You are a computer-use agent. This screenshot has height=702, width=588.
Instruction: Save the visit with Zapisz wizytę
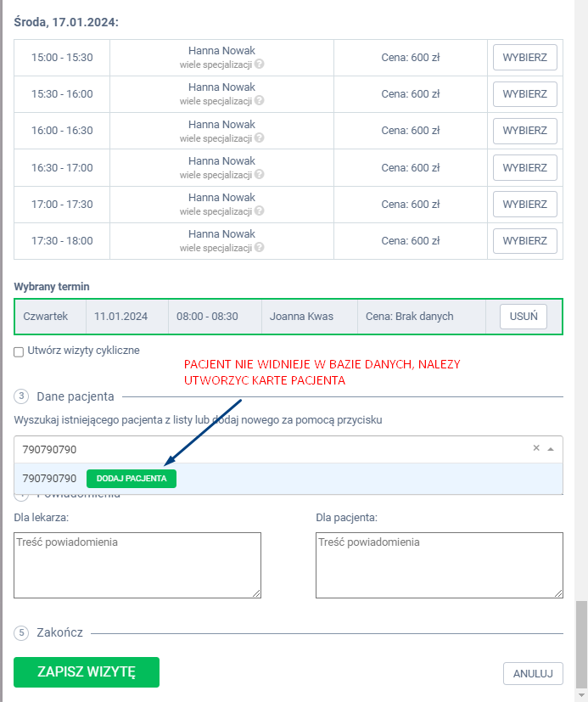pos(87,671)
